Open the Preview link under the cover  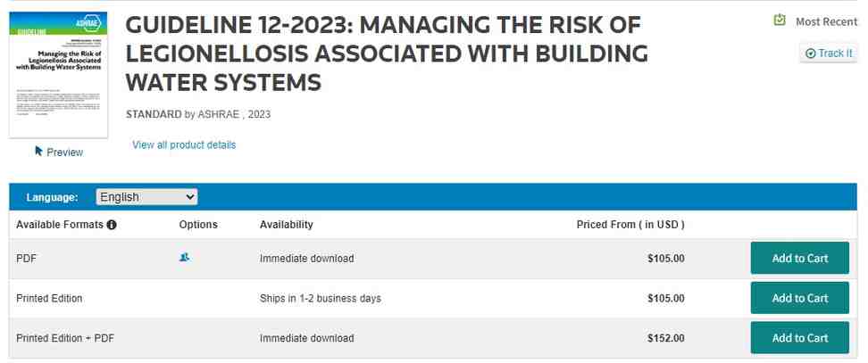pyautogui.click(x=64, y=153)
